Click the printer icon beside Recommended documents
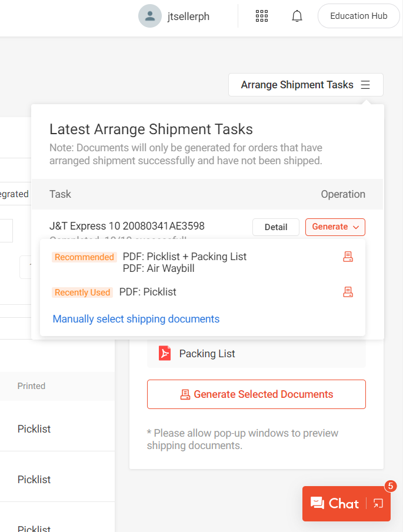This screenshot has width=403, height=532. (x=348, y=257)
